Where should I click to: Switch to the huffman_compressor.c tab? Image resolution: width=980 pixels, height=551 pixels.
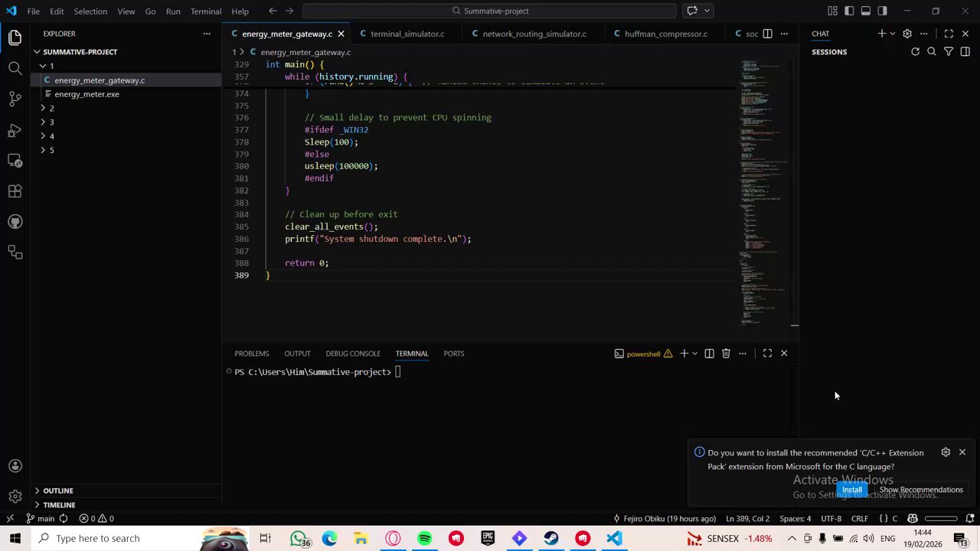[x=666, y=34]
